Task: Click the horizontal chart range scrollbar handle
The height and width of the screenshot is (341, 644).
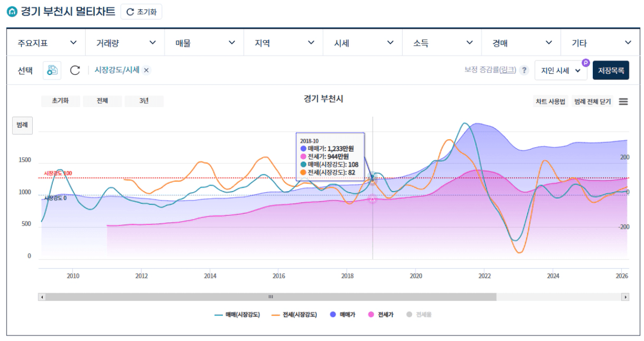Action: pos(271,297)
